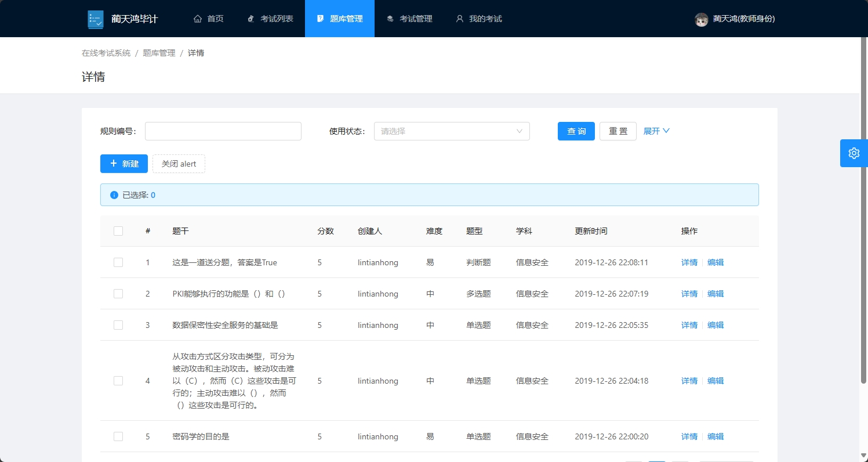Click the info icon in the 已选择 alert
This screenshot has width=868, height=462.
114,195
